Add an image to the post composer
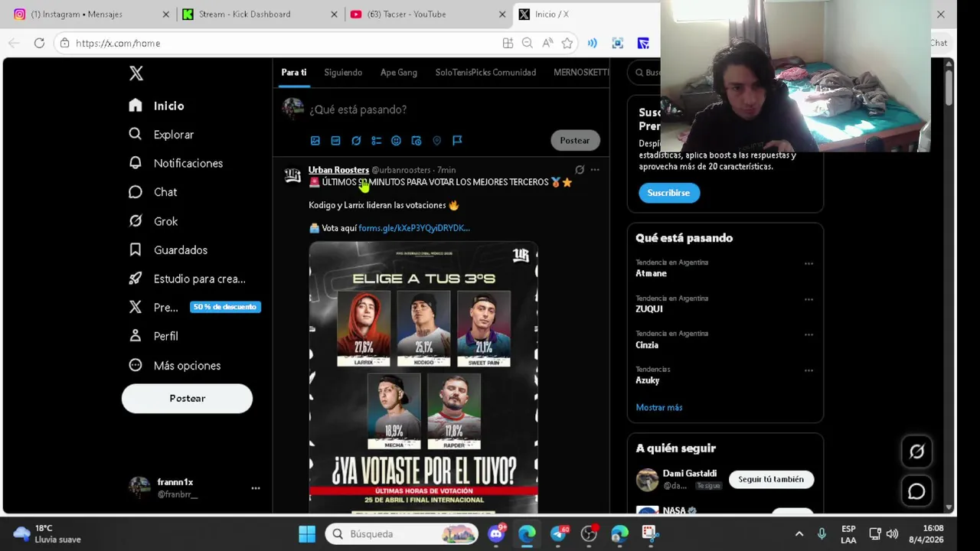 315,141
